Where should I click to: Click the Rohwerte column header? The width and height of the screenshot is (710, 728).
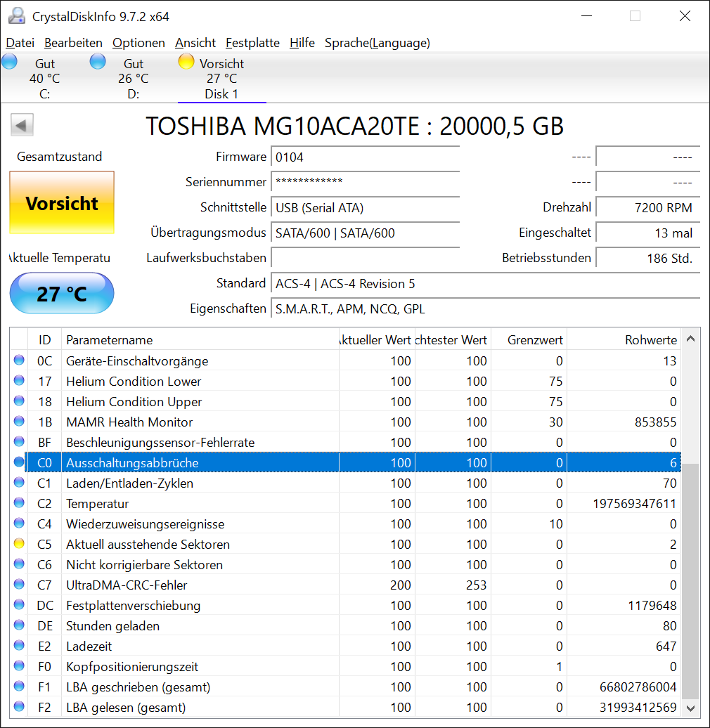coord(624,340)
